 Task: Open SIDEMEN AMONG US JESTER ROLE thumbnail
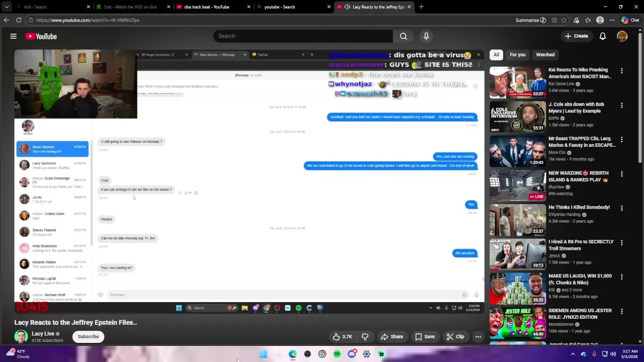518,323
